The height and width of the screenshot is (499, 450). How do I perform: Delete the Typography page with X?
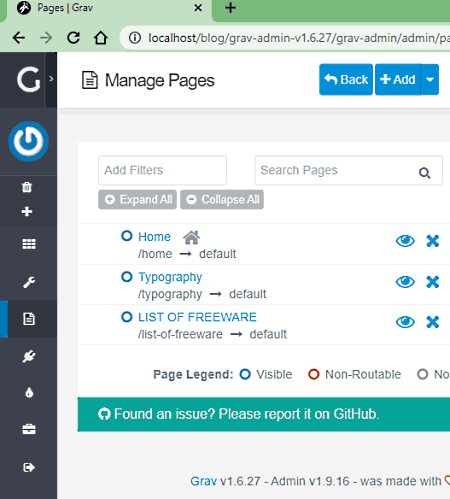(x=433, y=282)
